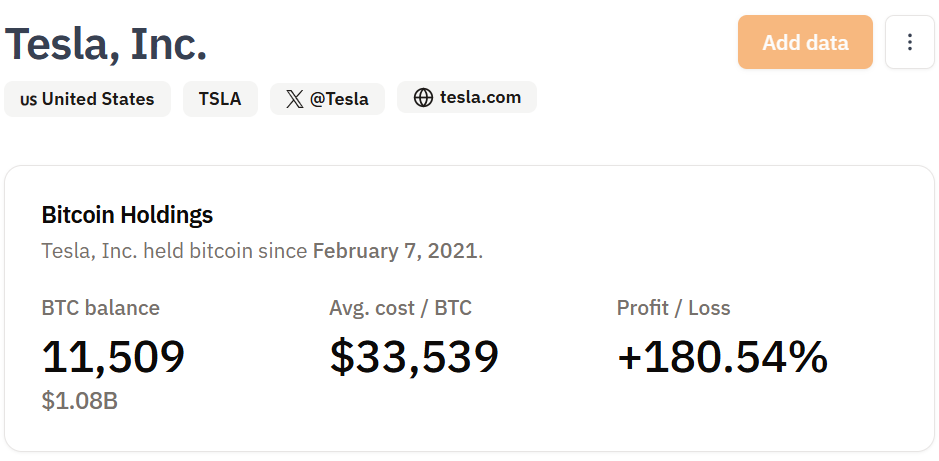939x461 pixels.
Task: Click the Avg. cost / BTC label
Action: (x=400, y=308)
